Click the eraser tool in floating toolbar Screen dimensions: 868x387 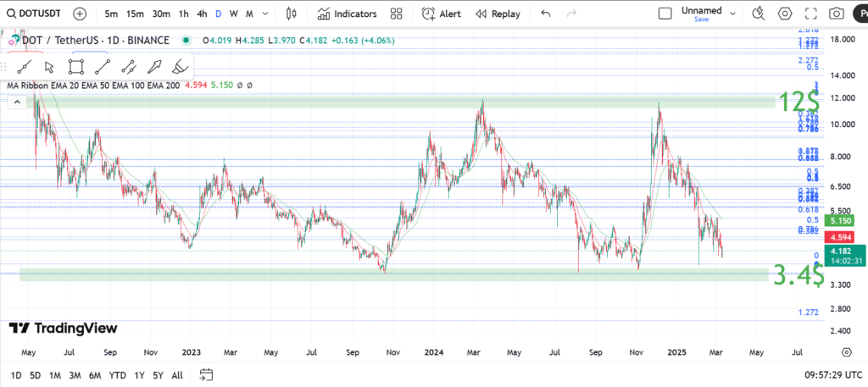coord(180,67)
